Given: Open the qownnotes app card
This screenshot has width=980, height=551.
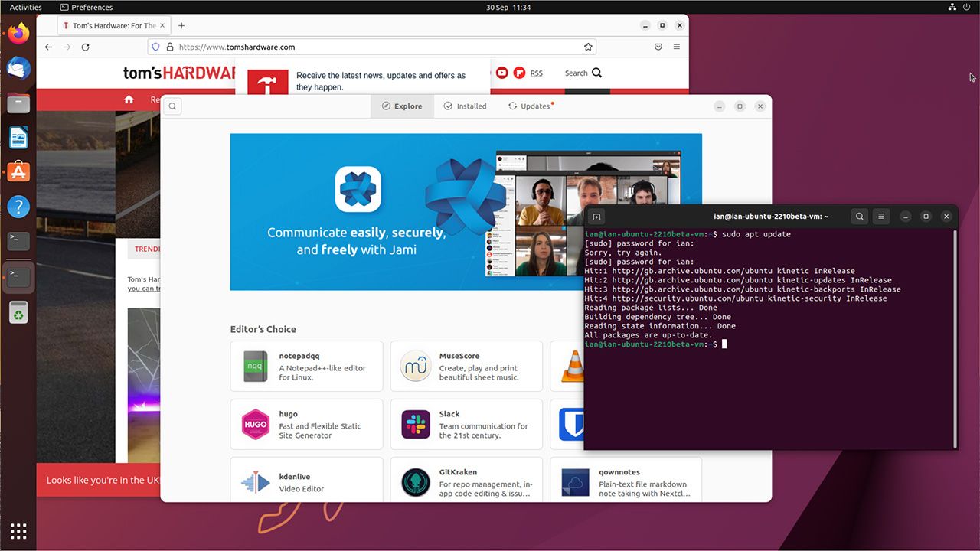Looking at the screenshot, I should pos(626,480).
